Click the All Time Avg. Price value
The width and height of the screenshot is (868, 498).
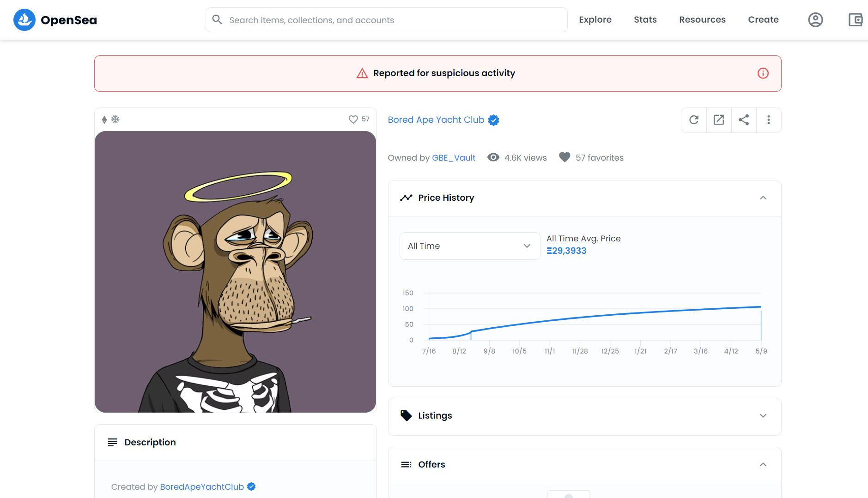pos(566,251)
